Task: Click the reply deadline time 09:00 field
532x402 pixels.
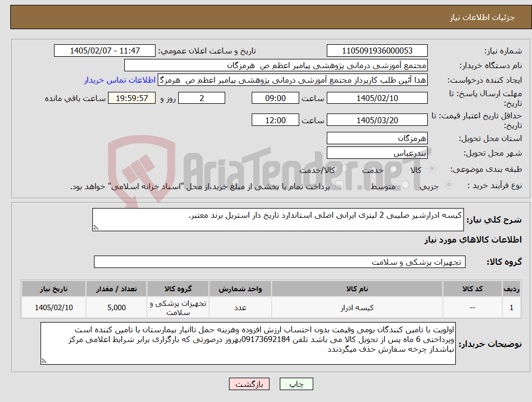Action: coord(275,98)
